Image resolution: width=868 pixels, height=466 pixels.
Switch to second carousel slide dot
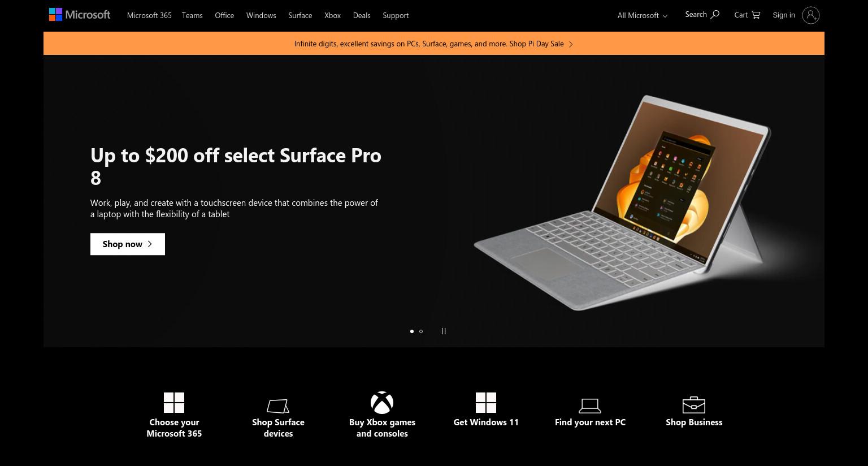tap(421, 331)
